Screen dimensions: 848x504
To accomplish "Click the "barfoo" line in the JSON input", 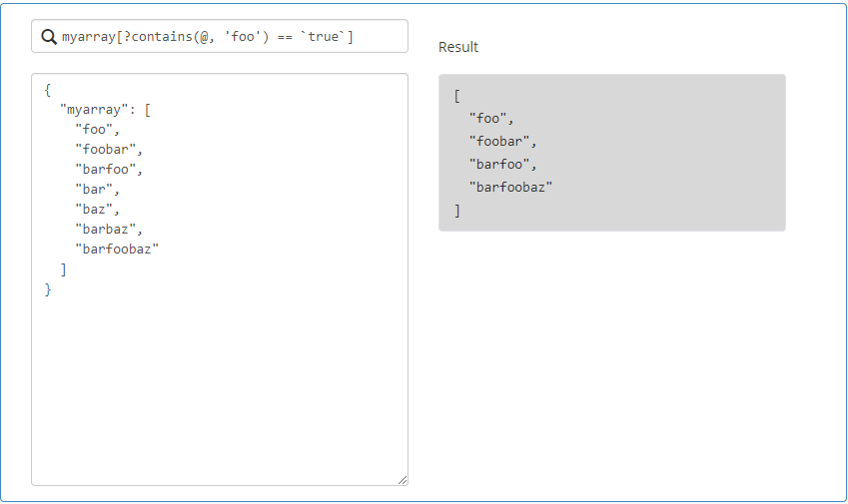I will pyautogui.click(x=106, y=170).
